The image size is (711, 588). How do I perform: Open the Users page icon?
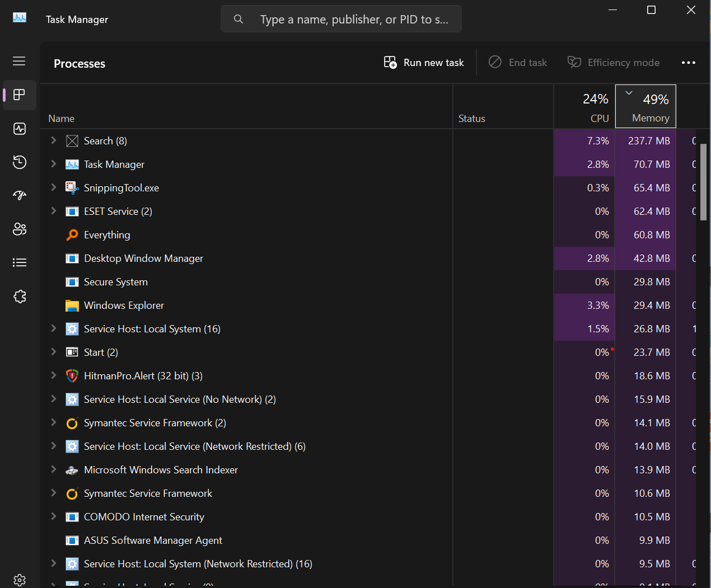click(20, 229)
